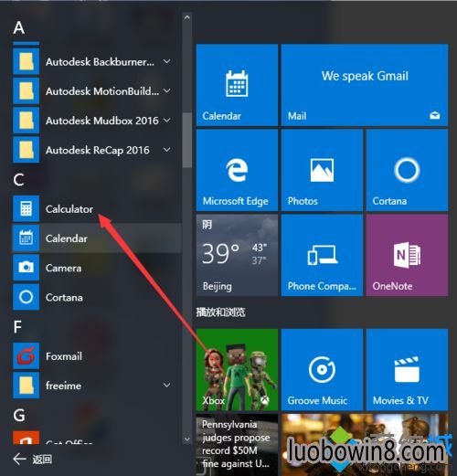
Task: Open the Xbox tile
Action: point(237,369)
